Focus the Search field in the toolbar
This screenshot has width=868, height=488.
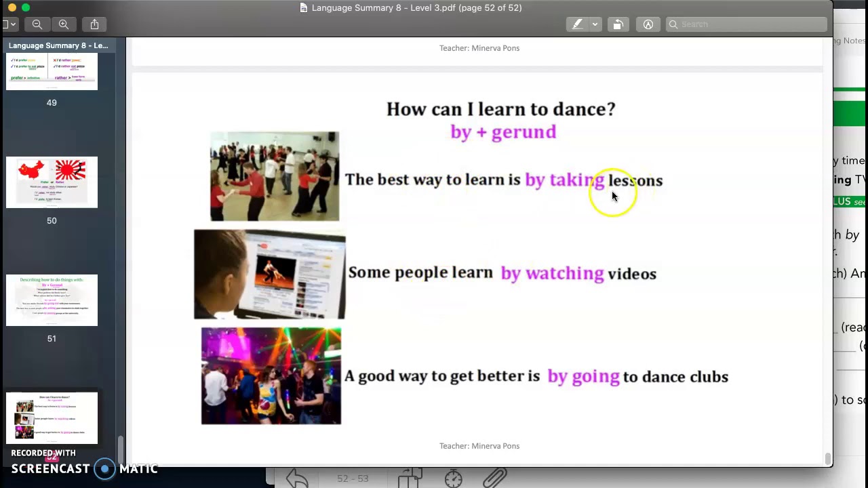(746, 24)
